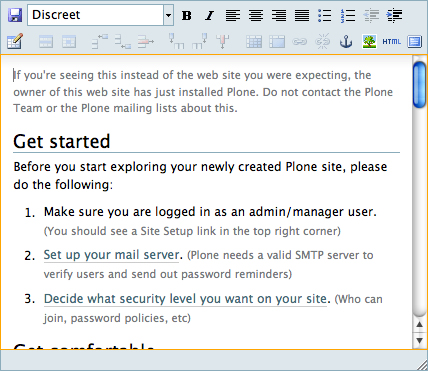Viewport: 428px width, 371px height.
Task: Click the table header column icon
Action: [x=69, y=42]
